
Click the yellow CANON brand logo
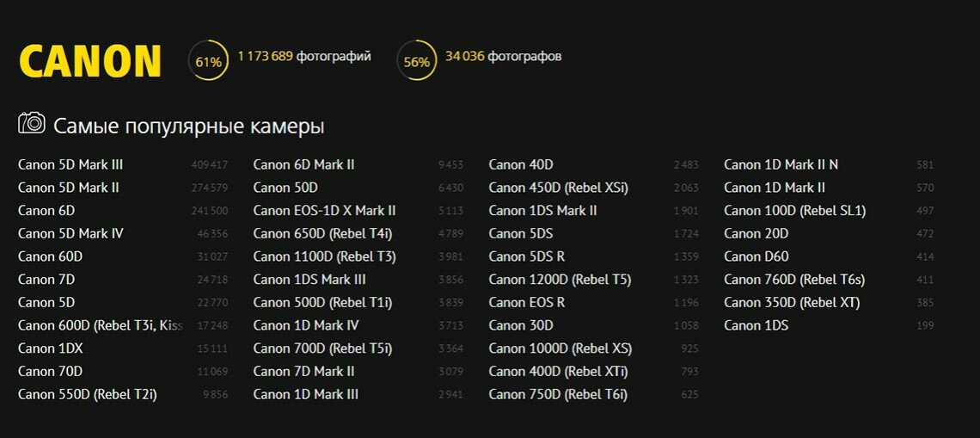pyautogui.click(x=90, y=62)
